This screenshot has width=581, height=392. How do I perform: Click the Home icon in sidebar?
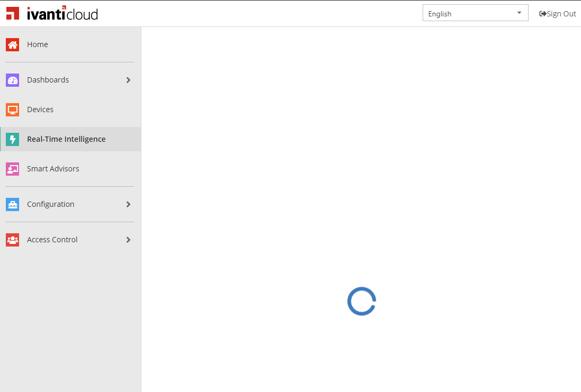pyautogui.click(x=12, y=44)
